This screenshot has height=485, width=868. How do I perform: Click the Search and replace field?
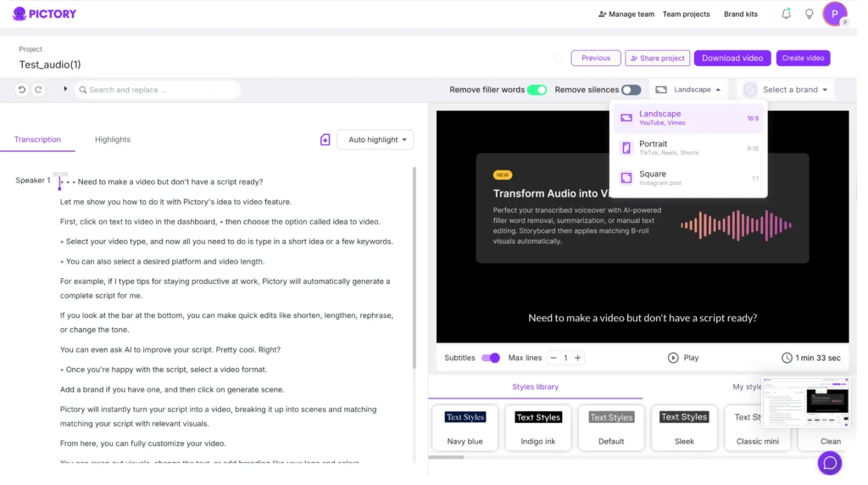(157, 90)
